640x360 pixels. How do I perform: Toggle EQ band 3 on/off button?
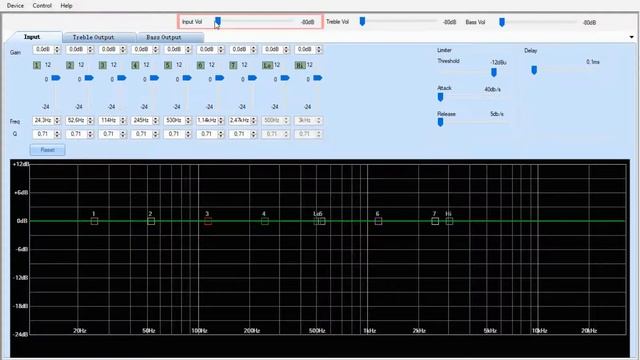coord(102,65)
